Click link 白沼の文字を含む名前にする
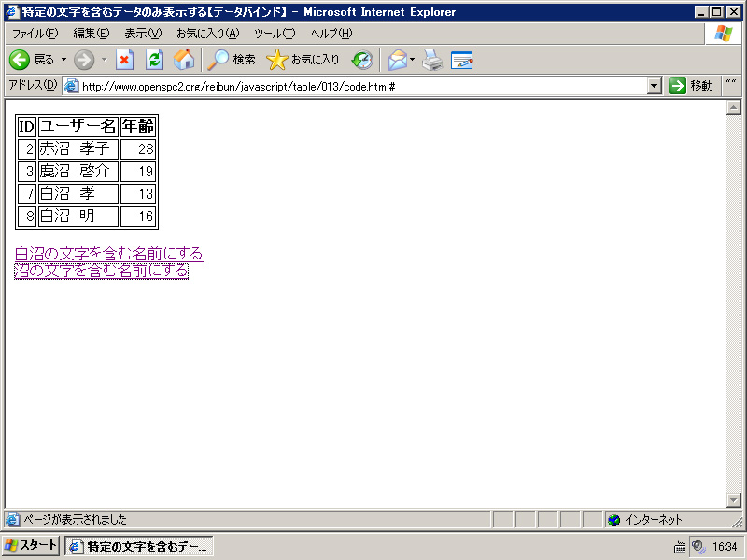This screenshot has height=560, width=747. (x=109, y=254)
